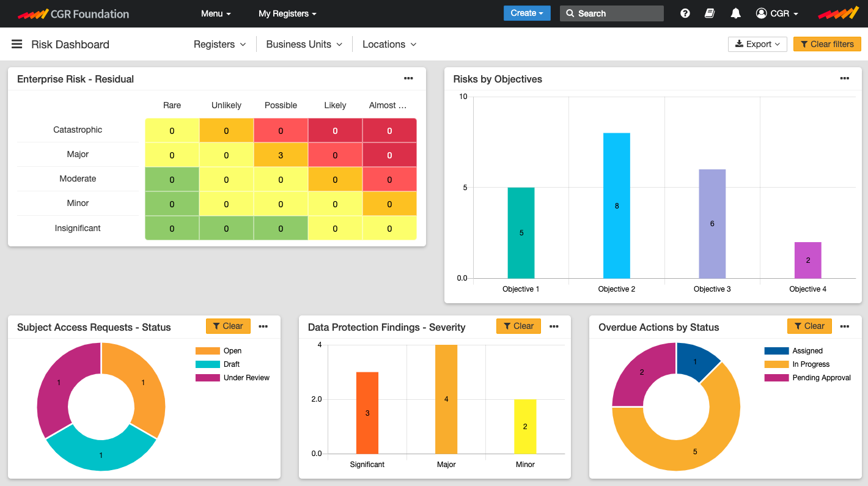Screen dimensions: 868x486
Task: Open My Registers in the top navigation
Action: coord(287,13)
